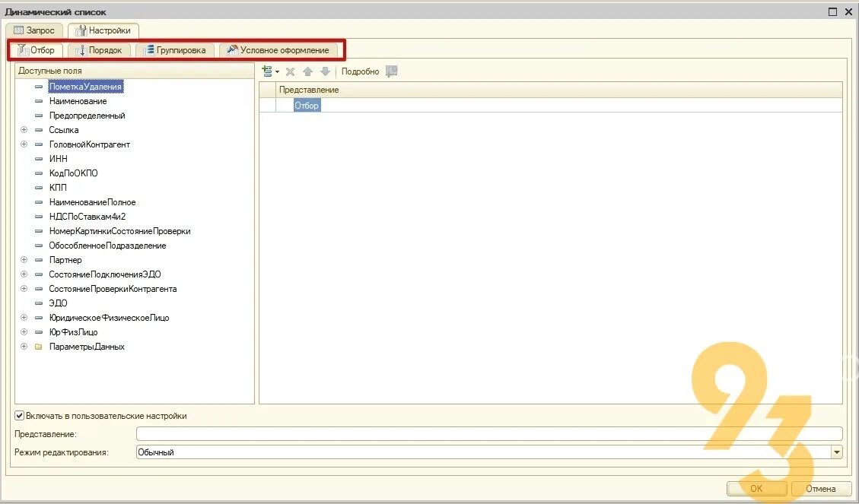Click the grayed icon right of Подробно
859x504 pixels.
pos(391,71)
